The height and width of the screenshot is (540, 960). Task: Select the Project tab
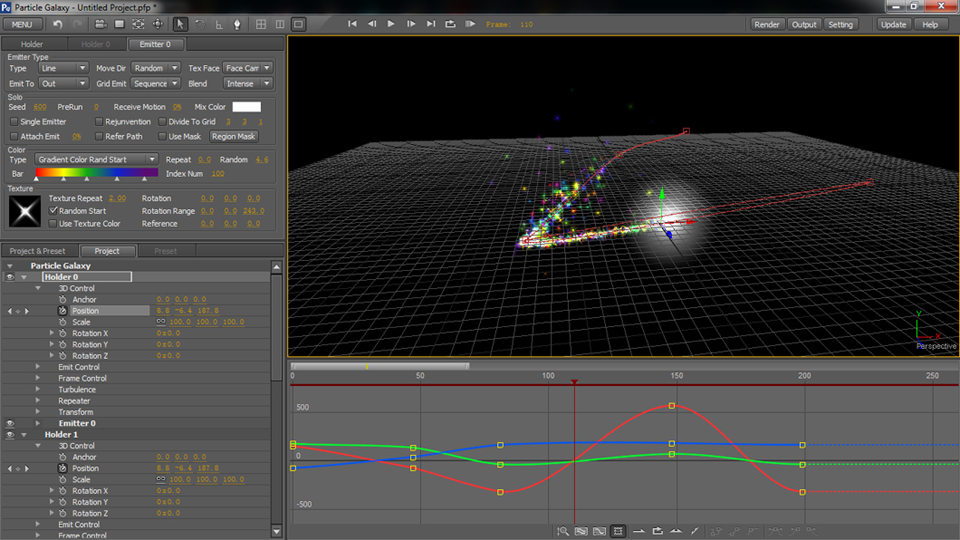(107, 251)
